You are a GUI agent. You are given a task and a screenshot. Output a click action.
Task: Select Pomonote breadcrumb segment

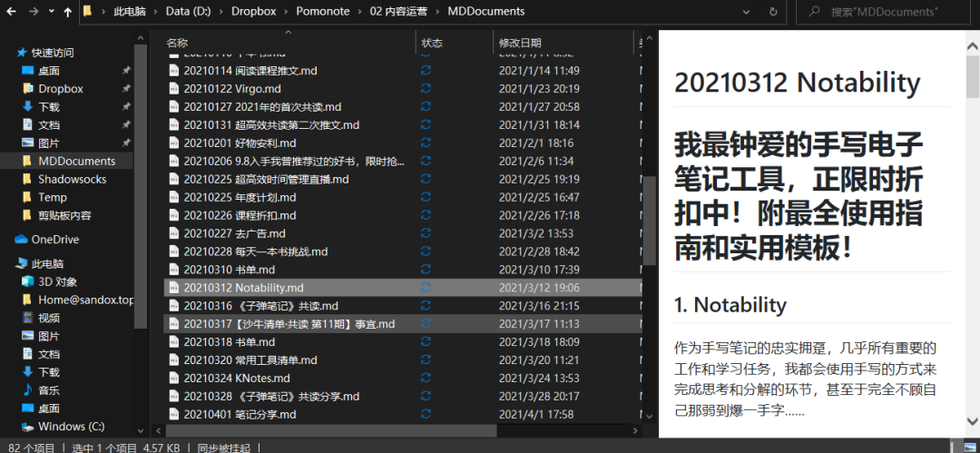[x=323, y=11]
